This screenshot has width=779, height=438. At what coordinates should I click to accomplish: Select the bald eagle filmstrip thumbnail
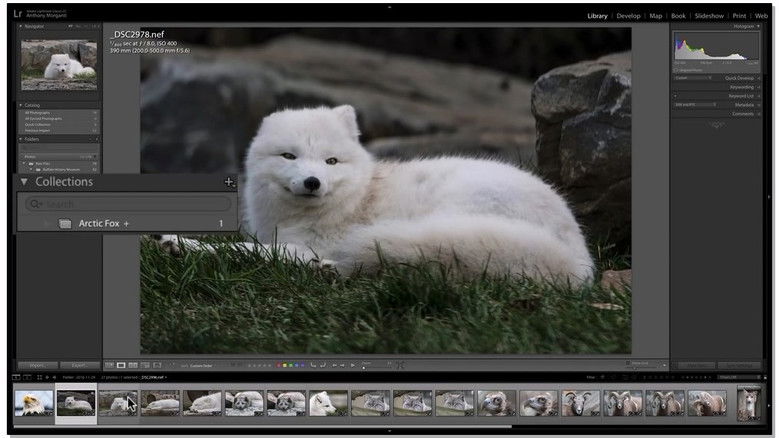click(33, 403)
